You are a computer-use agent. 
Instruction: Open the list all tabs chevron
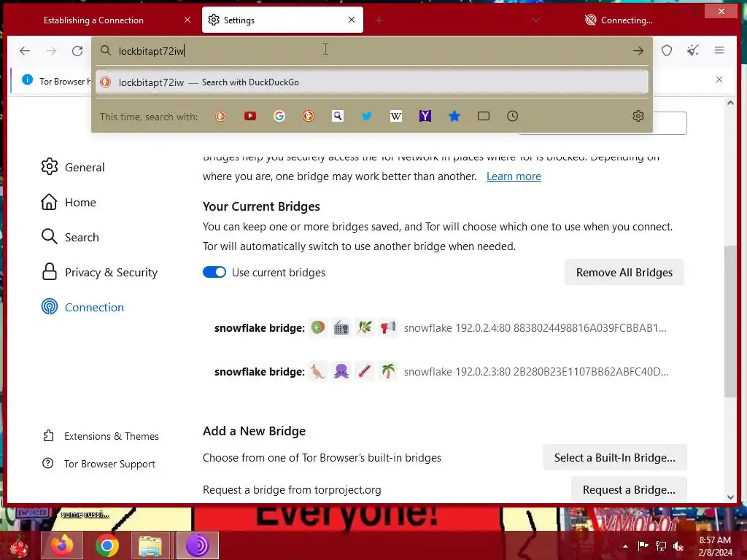pyautogui.click(x=536, y=20)
